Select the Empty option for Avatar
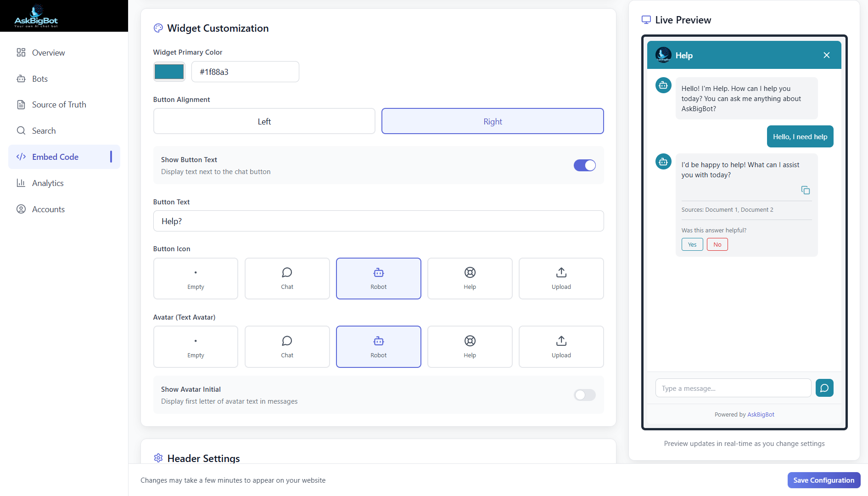 (196, 347)
